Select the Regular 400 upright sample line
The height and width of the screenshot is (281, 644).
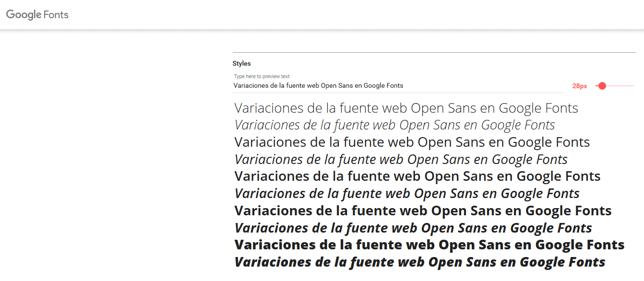click(412, 142)
